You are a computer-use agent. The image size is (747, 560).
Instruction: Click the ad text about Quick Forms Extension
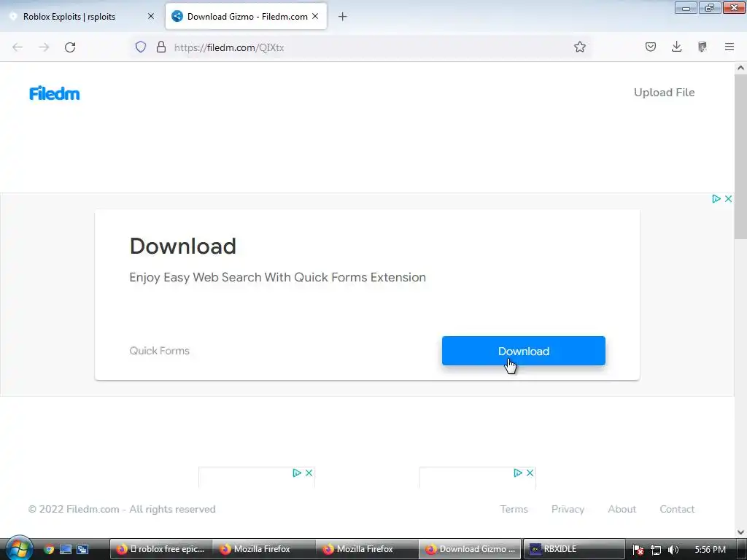[x=278, y=277]
